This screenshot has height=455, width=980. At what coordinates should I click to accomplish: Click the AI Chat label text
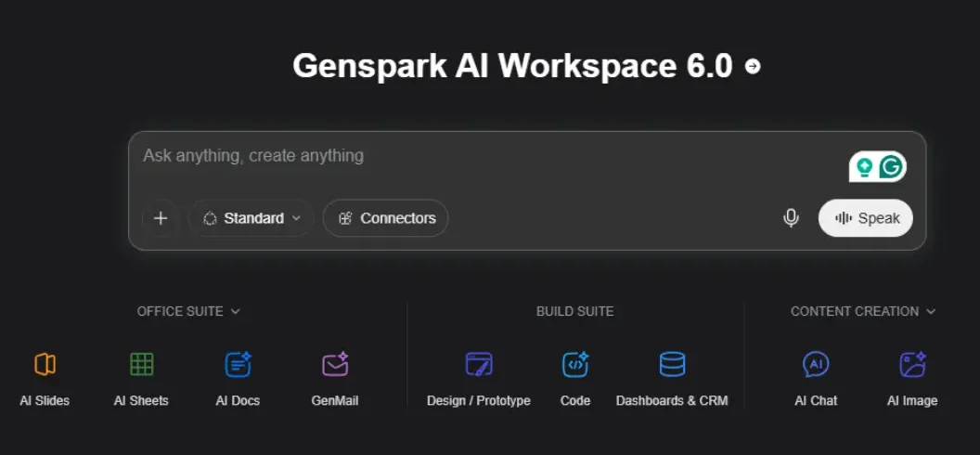816,400
